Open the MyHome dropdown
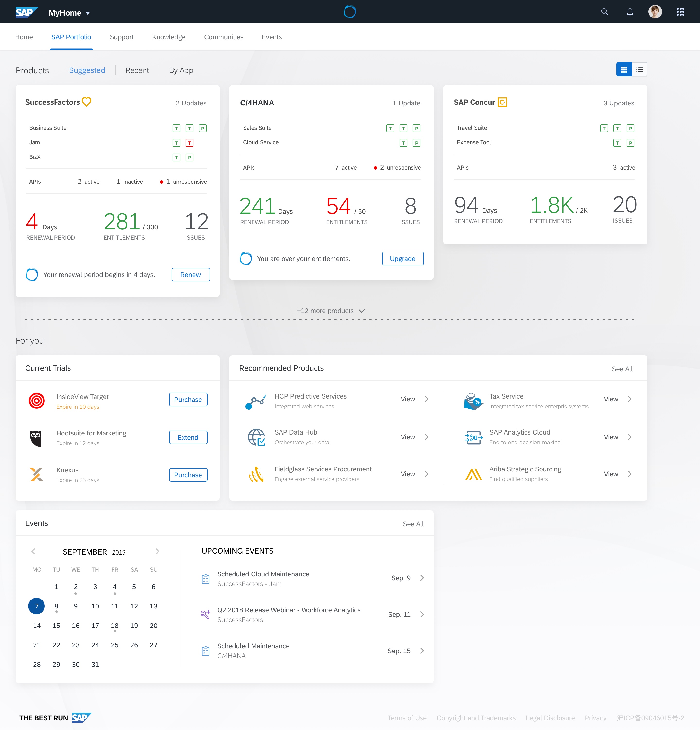 point(69,12)
